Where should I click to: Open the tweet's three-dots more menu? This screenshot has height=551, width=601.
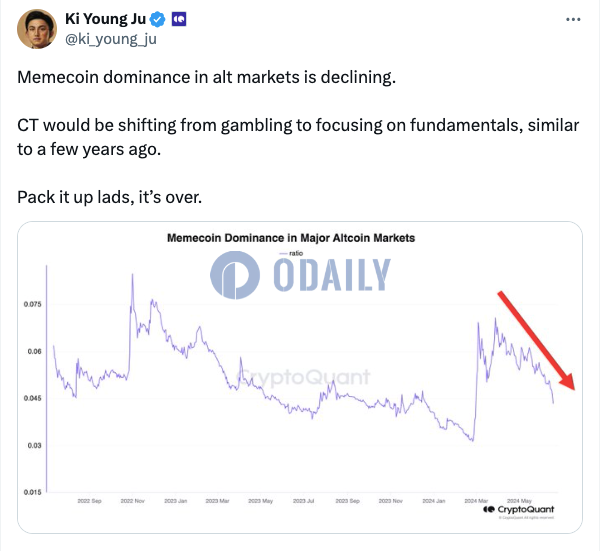573,19
